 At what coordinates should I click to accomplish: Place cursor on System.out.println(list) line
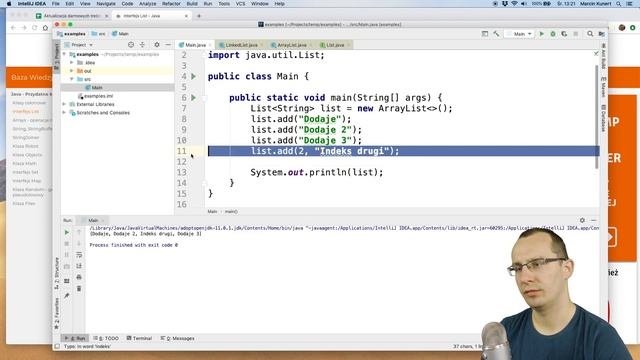(x=317, y=172)
